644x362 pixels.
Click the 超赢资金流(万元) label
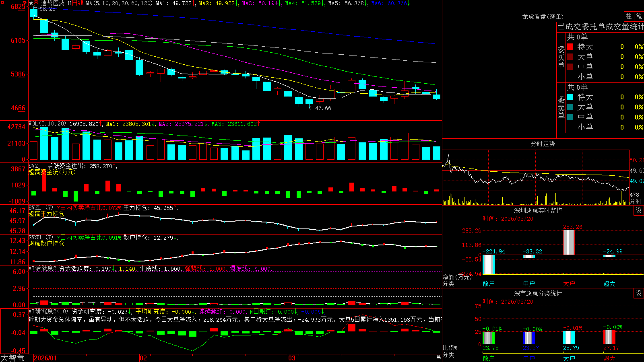click(52, 172)
